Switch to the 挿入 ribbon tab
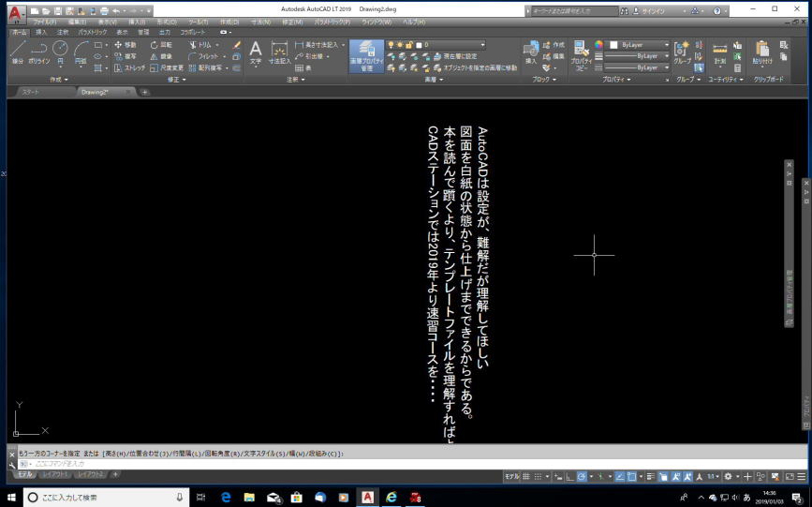812x507 pixels. tap(41, 32)
